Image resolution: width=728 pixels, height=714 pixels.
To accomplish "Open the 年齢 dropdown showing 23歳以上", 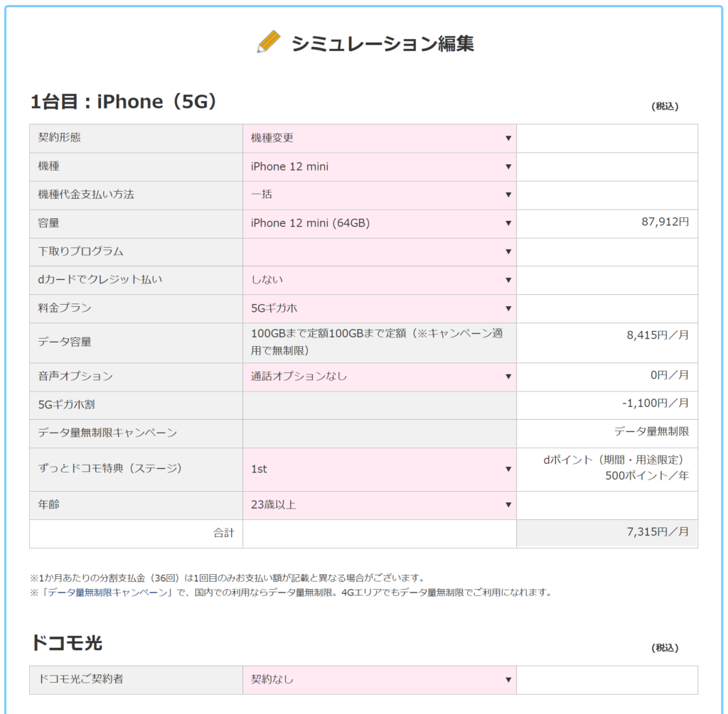I will click(380, 504).
